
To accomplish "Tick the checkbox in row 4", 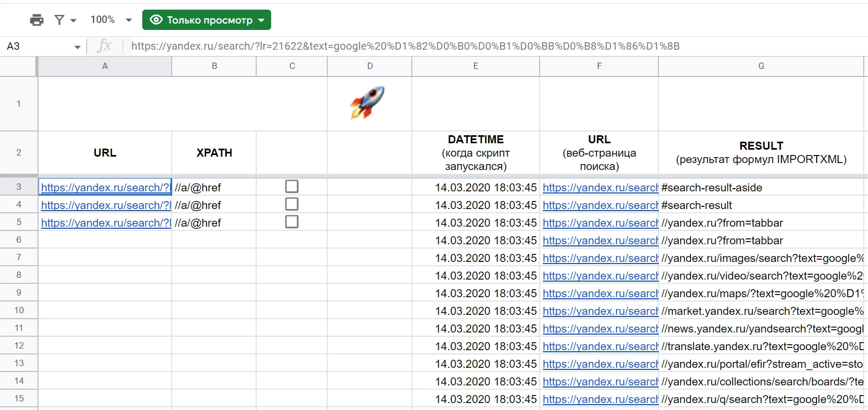I will point(291,204).
